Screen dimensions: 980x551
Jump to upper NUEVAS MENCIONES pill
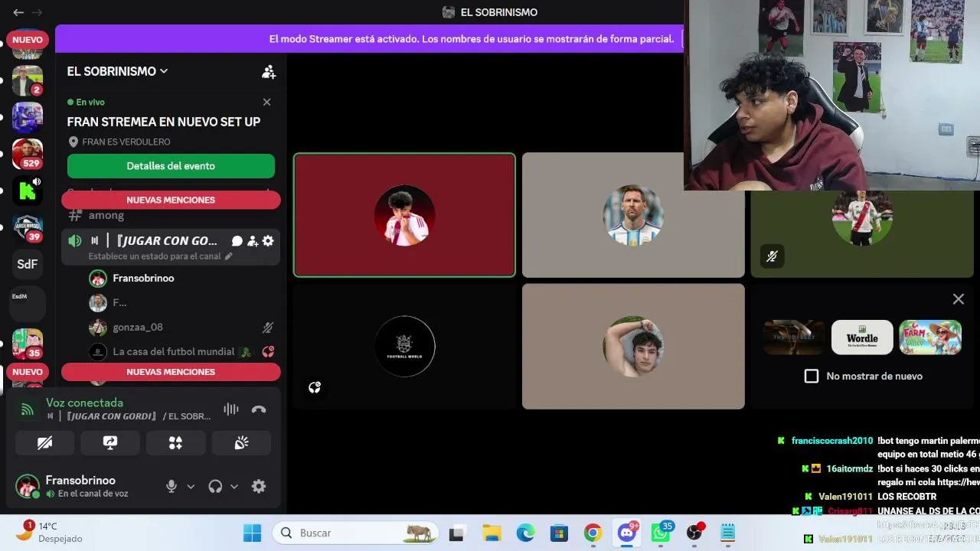click(171, 200)
